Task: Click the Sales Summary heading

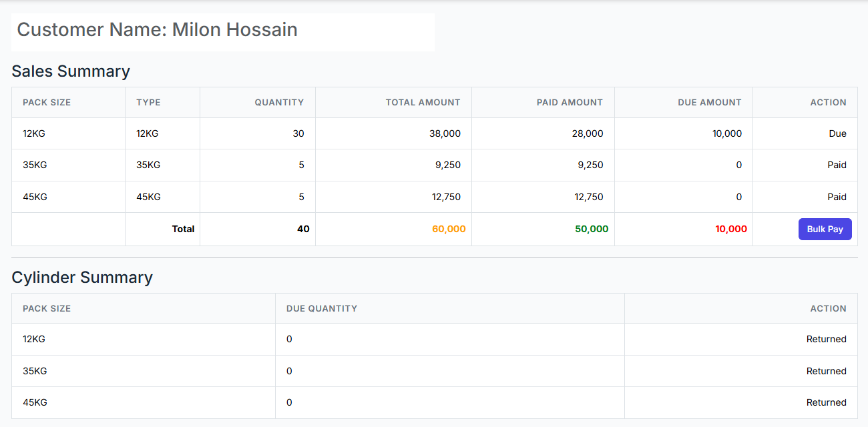Action: point(71,71)
